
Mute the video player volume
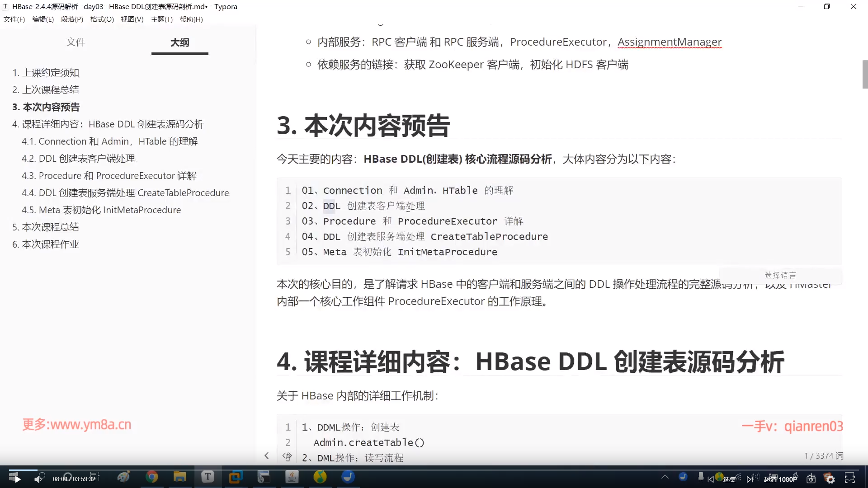click(x=38, y=479)
